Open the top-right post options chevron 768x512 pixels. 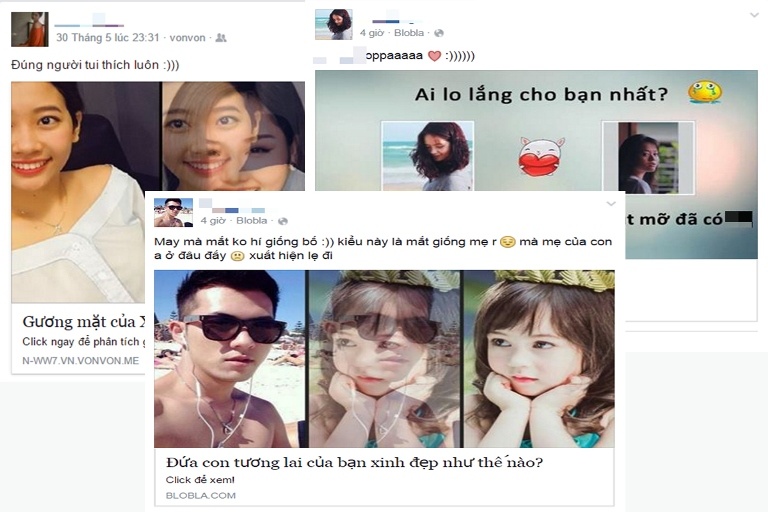[754, 16]
